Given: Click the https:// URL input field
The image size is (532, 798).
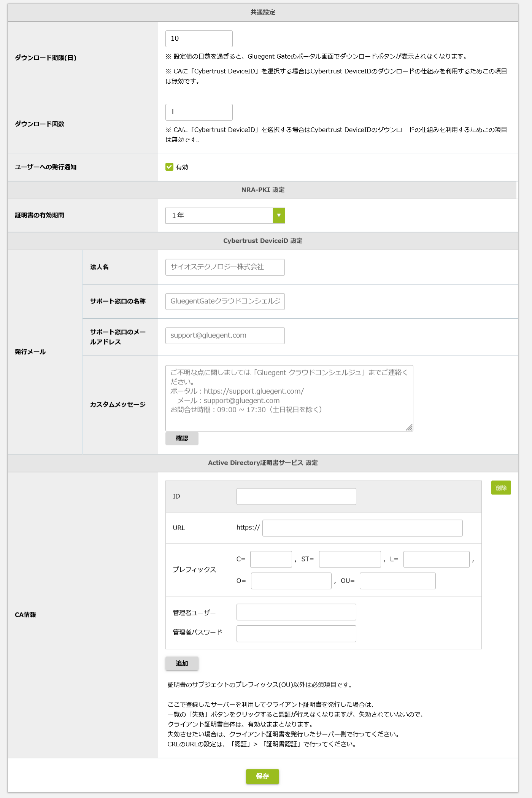Looking at the screenshot, I should click(362, 528).
